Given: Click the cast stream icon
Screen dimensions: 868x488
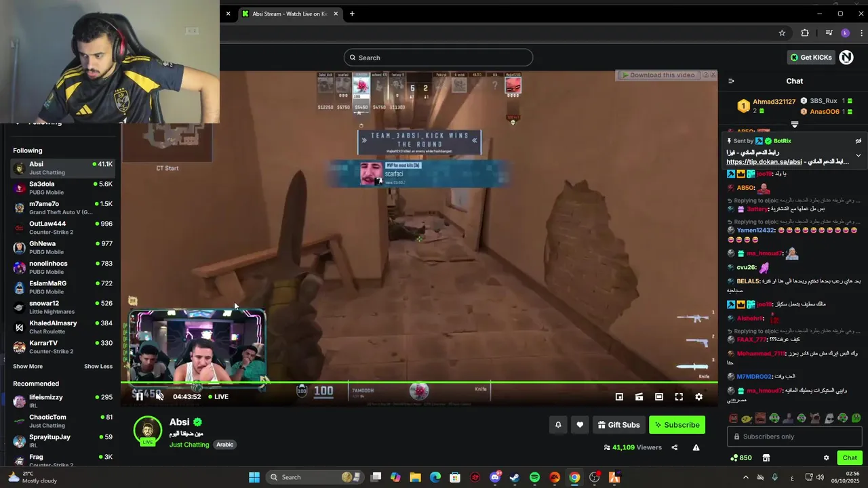Looking at the screenshot, I should [639, 396].
